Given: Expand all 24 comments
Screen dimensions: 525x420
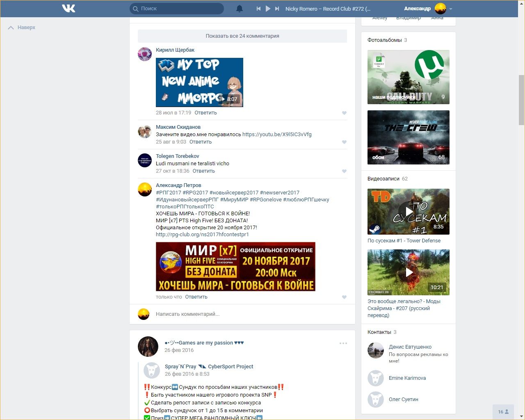Looking at the screenshot, I should pos(242,36).
